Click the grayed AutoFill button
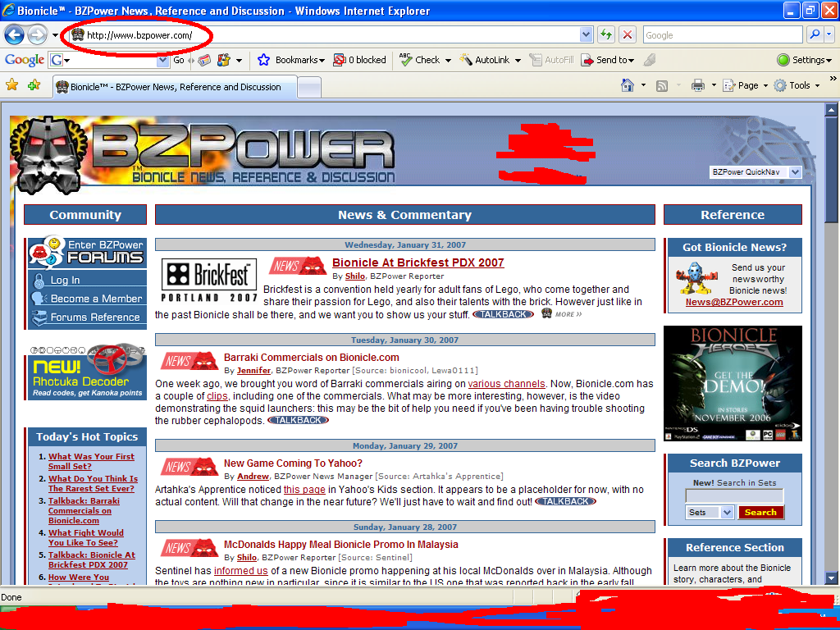840x630 pixels. [x=552, y=60]
